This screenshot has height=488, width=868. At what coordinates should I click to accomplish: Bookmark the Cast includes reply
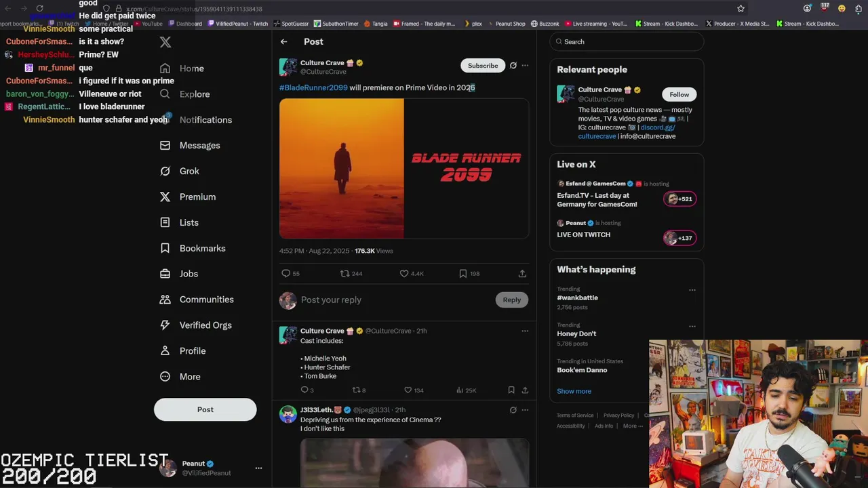pos(511,390)
